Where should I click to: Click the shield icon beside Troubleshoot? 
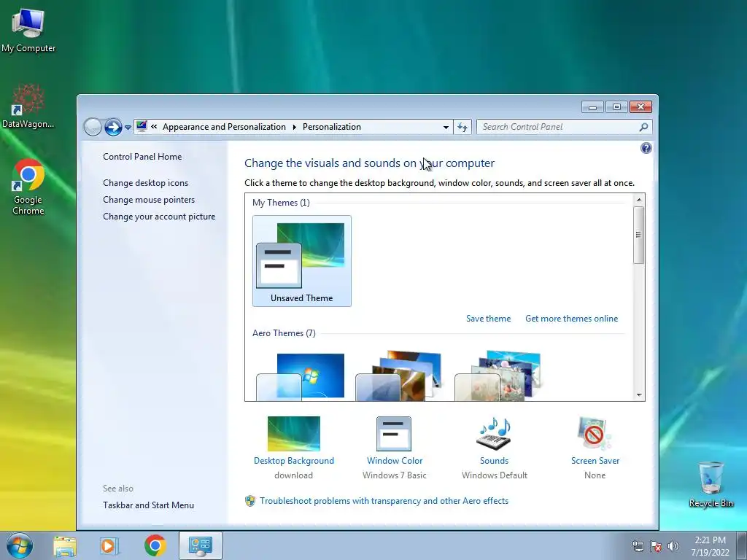250,501
